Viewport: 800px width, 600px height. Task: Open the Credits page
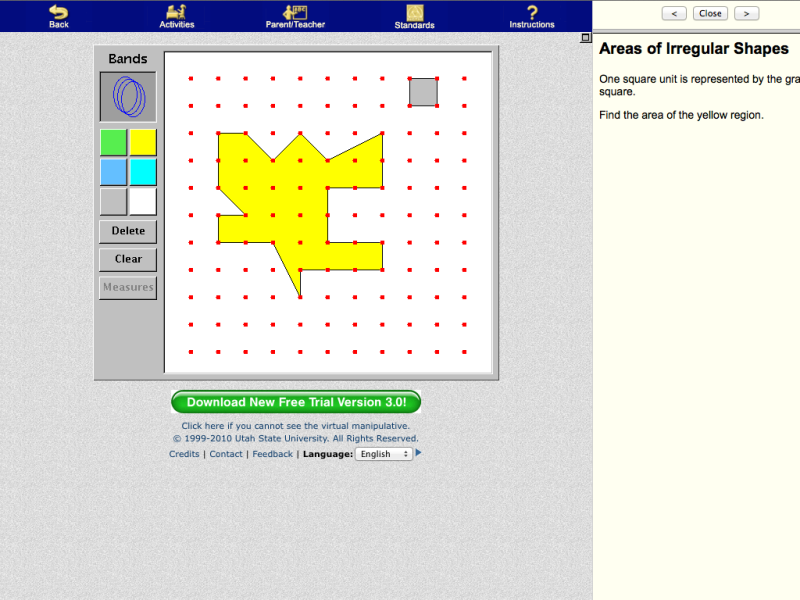(183, 453)
